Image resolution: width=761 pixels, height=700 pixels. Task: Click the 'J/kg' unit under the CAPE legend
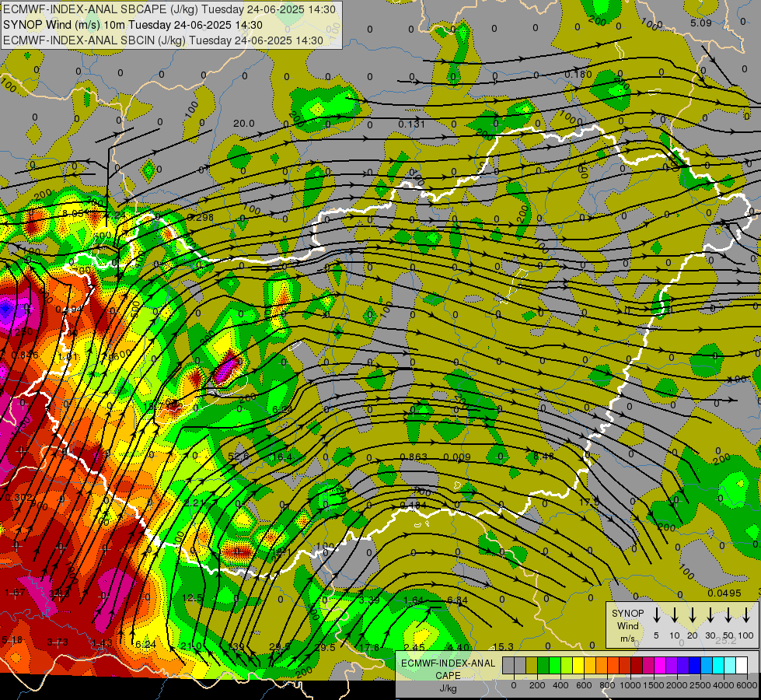coord(448,688)
